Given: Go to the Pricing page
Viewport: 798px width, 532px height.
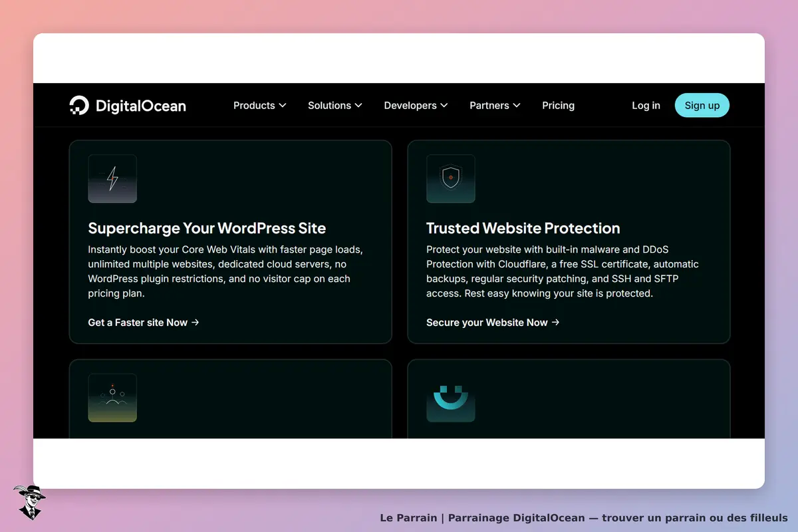Looking at the screenshot, I should (558, 105).
